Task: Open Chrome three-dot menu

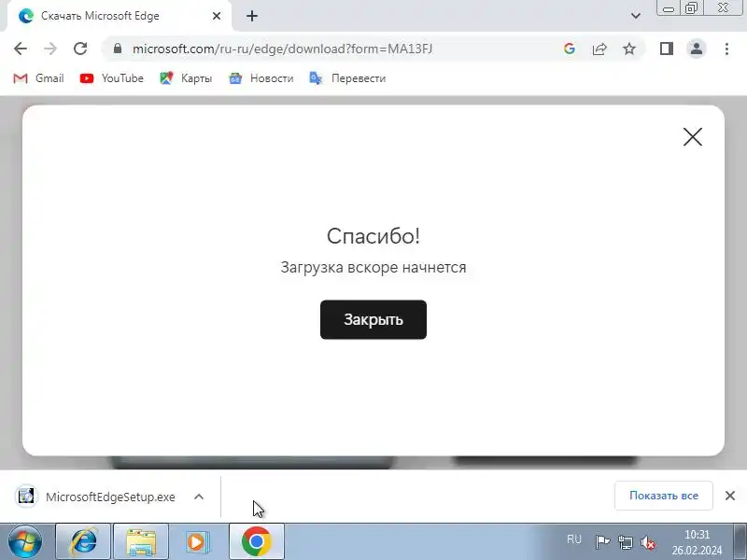Action: click(x=726, y=49)
